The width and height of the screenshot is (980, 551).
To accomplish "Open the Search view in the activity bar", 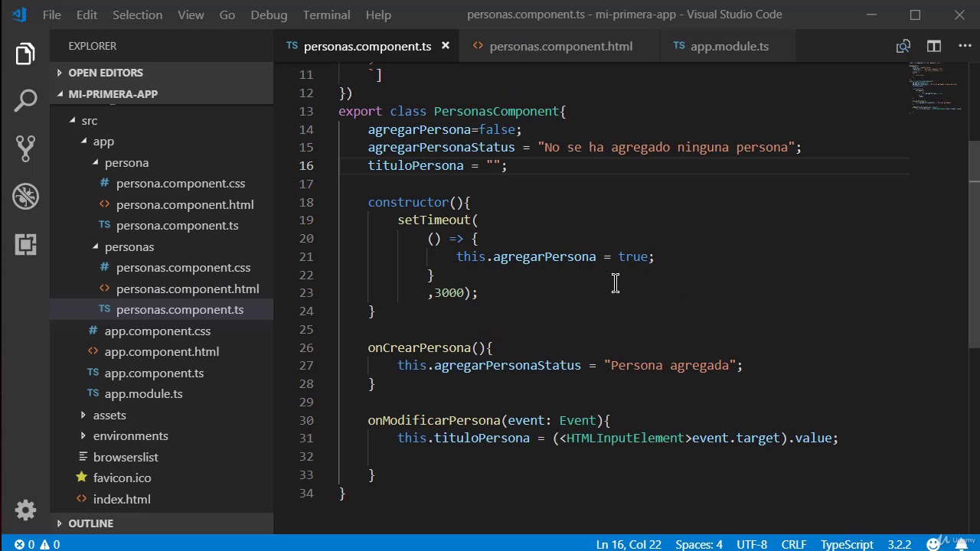I will [x=25, y=101].
